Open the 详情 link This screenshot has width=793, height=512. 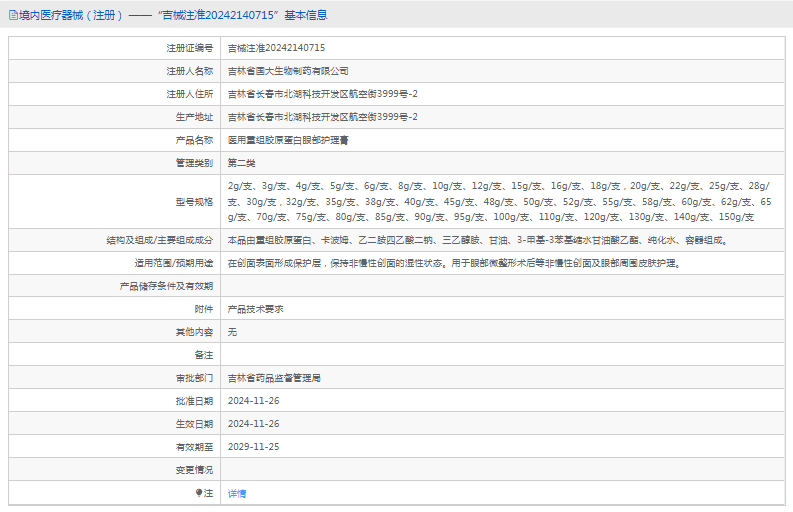(237, 493)
